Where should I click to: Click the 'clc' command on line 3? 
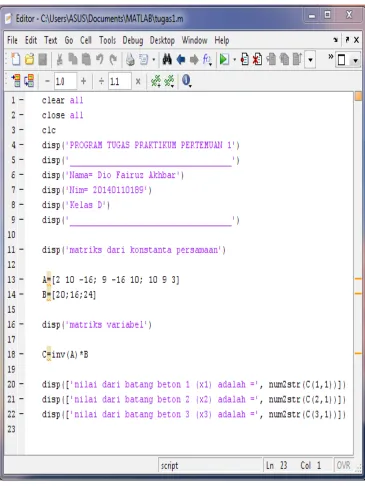[x=49, y=130]
